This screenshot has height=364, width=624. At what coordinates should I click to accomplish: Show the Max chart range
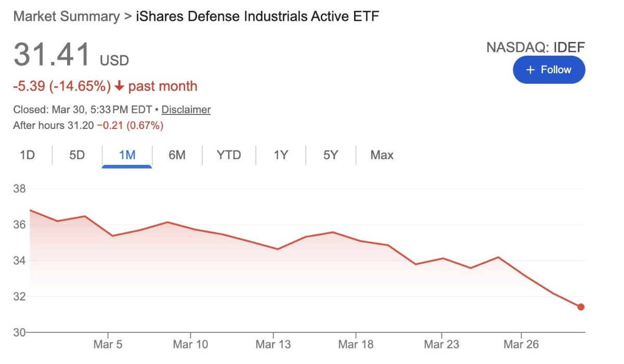[382, 155]
